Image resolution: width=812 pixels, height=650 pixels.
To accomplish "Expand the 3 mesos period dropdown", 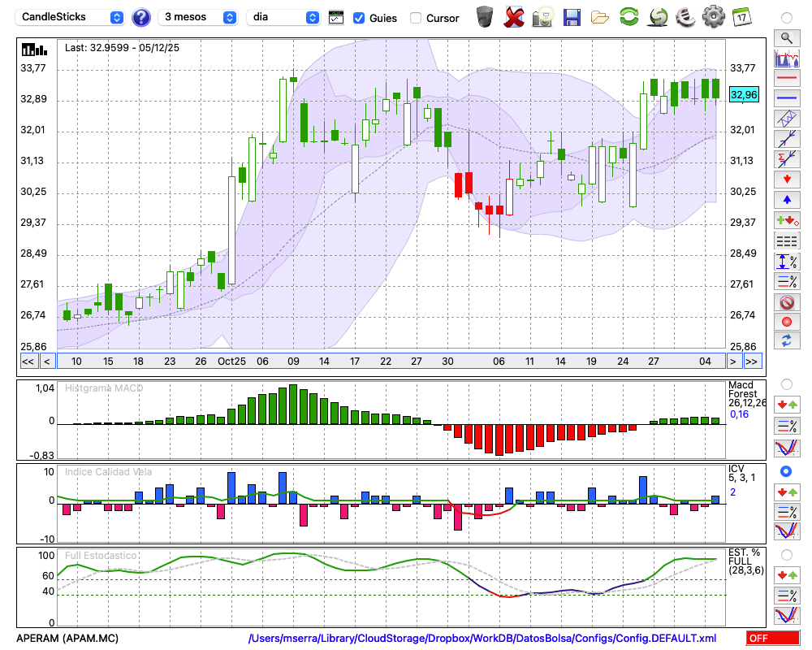I will tap(197, 17).
